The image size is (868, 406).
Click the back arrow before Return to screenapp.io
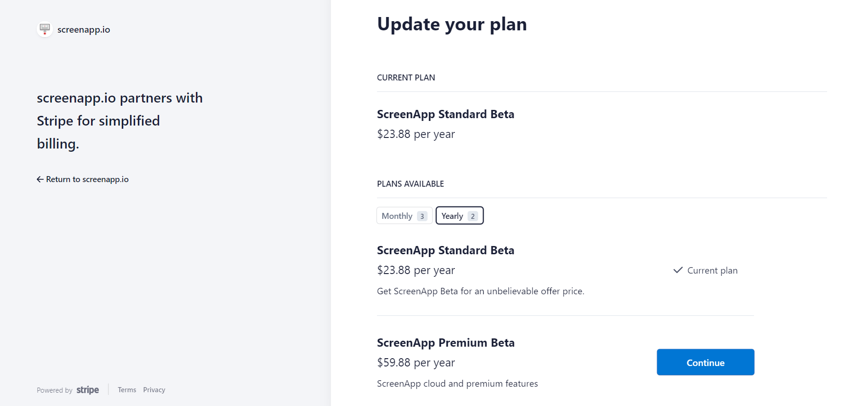pyautogui.click(x=40, y=179)
